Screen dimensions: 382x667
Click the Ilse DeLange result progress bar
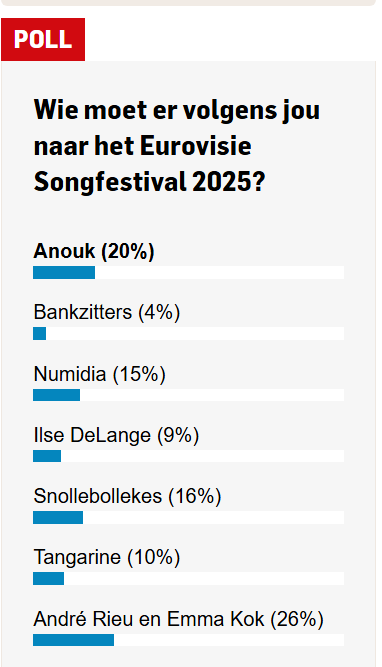188,456
